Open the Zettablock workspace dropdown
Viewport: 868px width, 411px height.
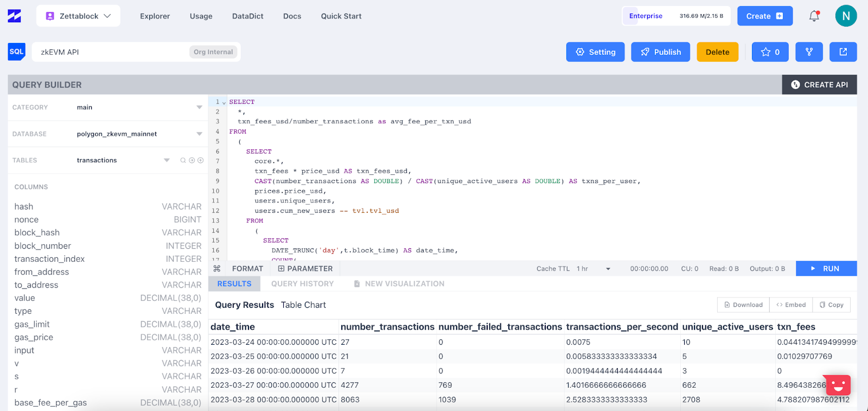[x=78, y=16]
